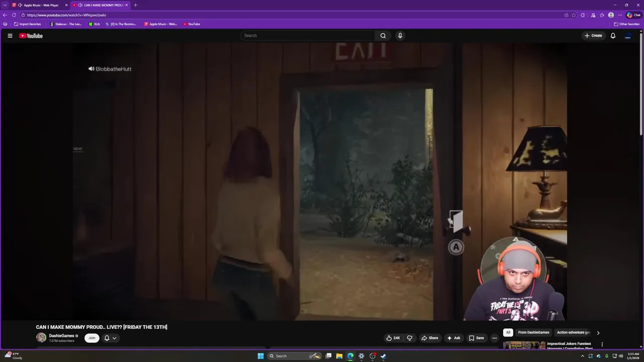Screen dimensions: 644x362
Task: Save the video to a playlist
Action: [476, 338]
